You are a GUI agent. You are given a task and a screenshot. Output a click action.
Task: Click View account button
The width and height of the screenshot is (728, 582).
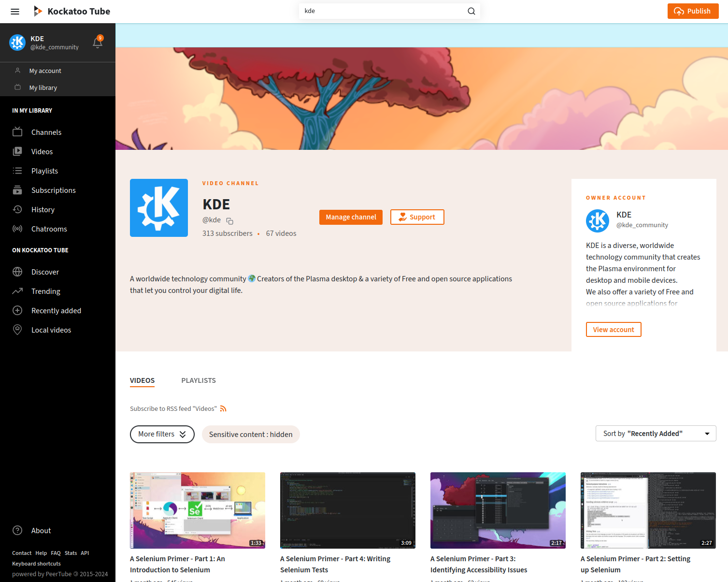[x=614, y=329]
